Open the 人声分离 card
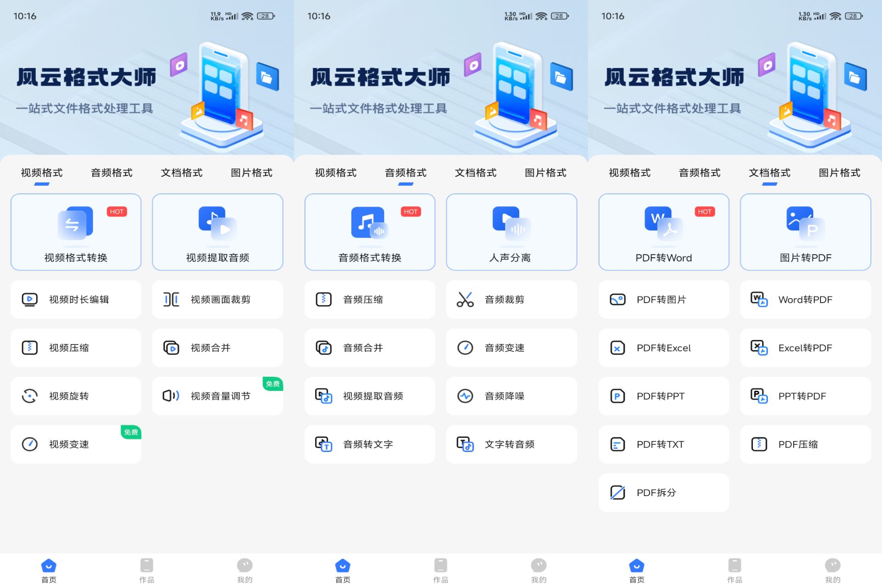The width and height of the screenshot is (882, 588). (511, 232)
